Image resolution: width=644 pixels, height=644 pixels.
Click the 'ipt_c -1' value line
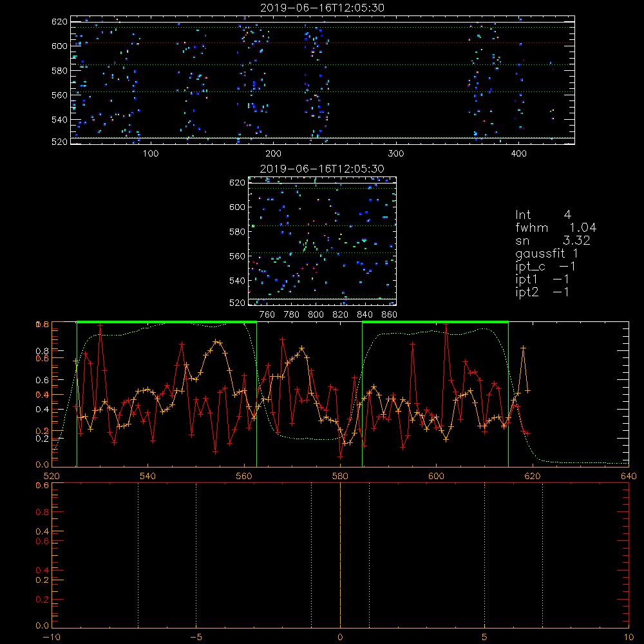pyautogui.click(x=545, y=267)
